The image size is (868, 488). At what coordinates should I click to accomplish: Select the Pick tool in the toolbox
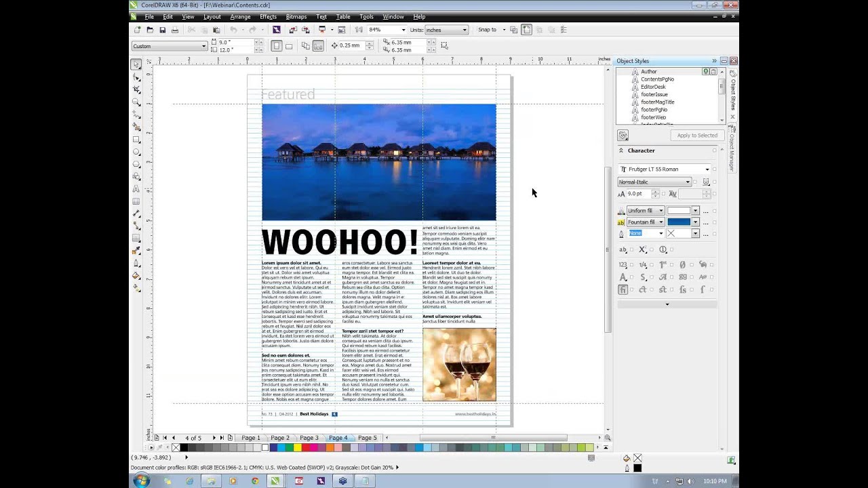[136, 64]
